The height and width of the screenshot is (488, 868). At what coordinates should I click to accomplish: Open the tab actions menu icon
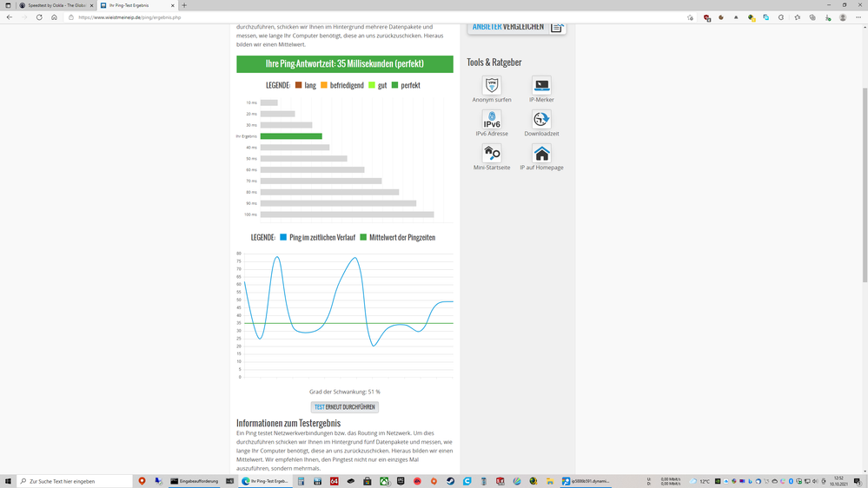[x=8, y=5]
